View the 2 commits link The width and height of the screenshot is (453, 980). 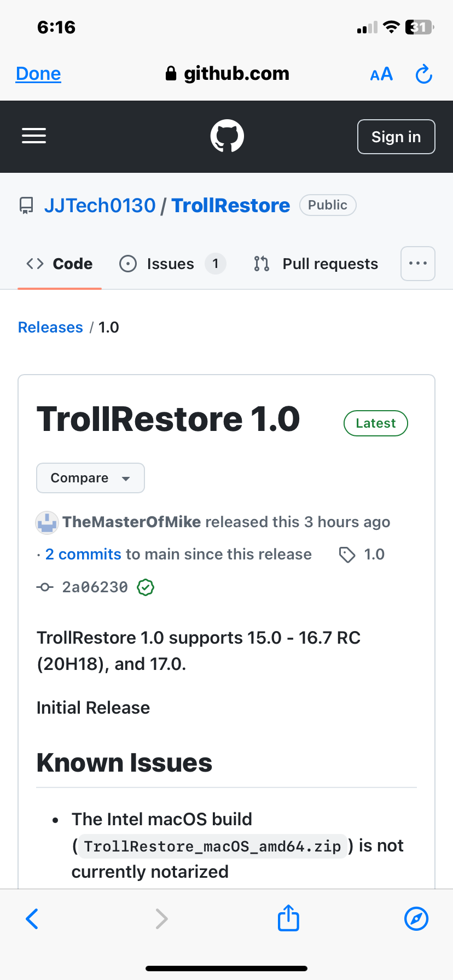tap(83, 555)
